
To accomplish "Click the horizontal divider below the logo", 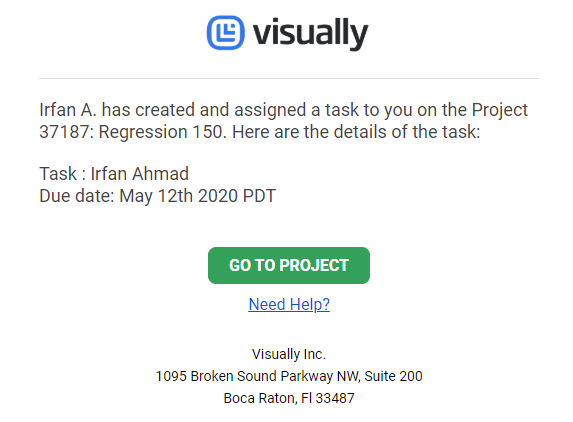I will point(289,78).
